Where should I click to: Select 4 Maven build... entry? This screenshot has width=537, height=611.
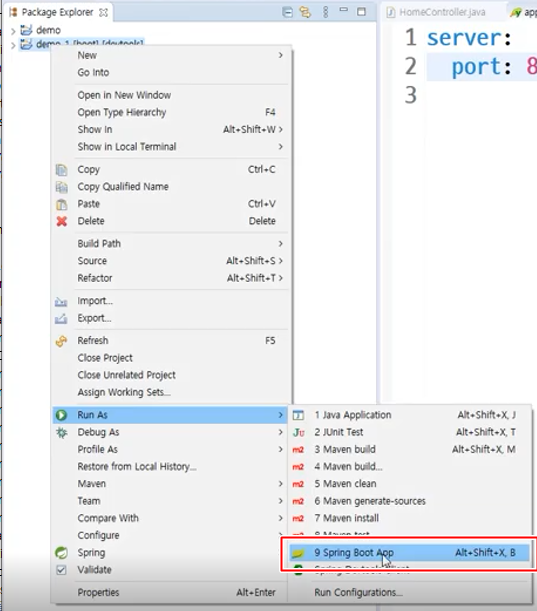[x=409, y=466]
